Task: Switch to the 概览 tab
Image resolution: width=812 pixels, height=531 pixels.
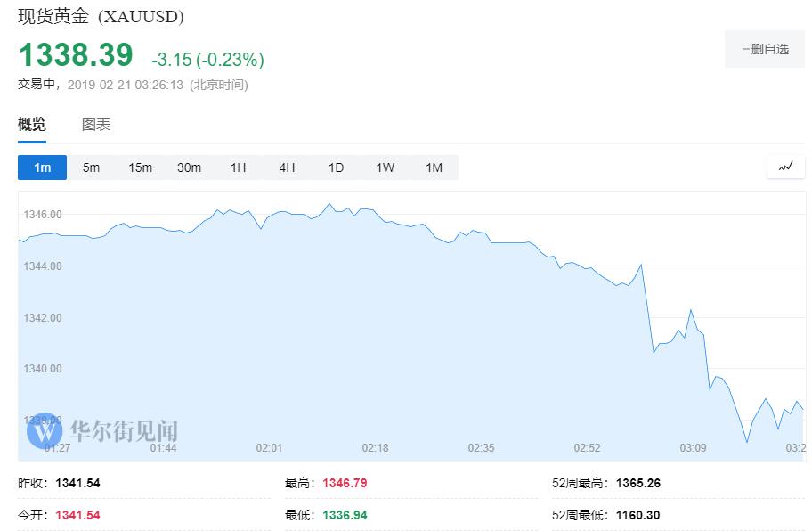Action: (32, 125)
